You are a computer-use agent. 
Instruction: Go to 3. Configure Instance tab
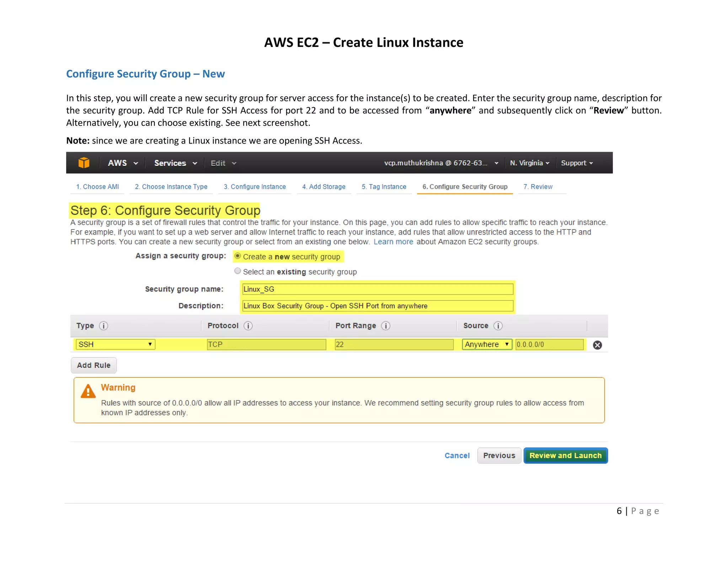[255, 187]
